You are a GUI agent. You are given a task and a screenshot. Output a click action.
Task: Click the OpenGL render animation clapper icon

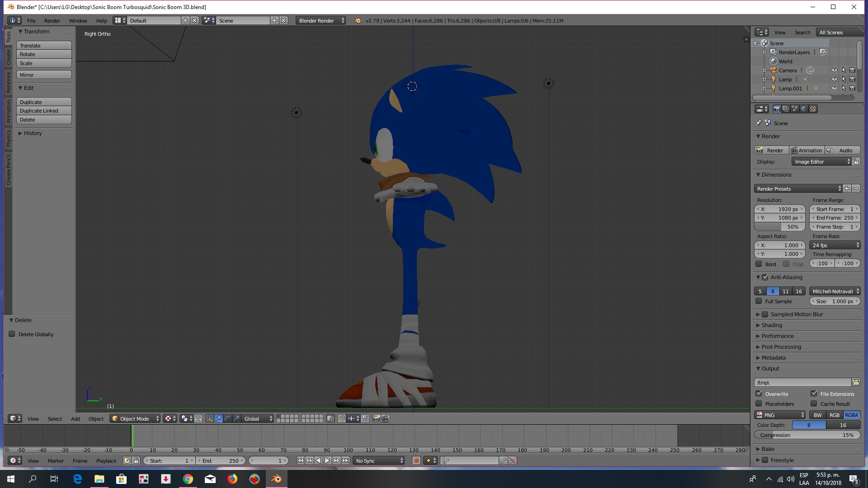click(385, 418)
